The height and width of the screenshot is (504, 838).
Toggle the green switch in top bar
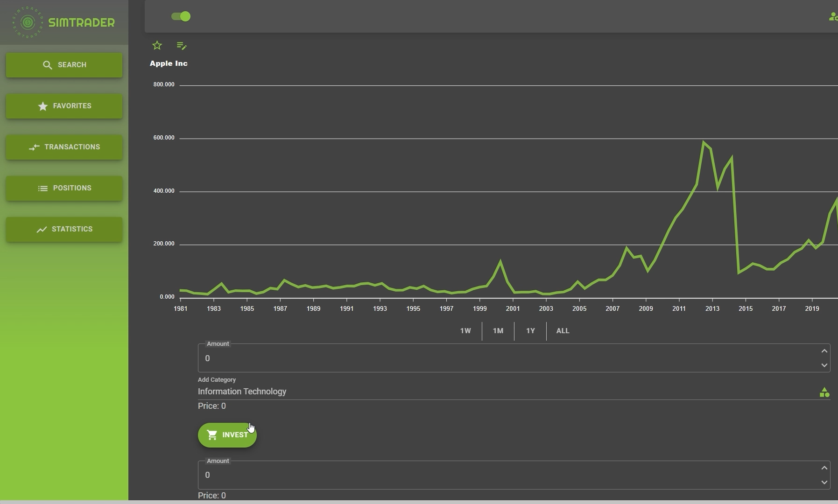tap(181, 17)
